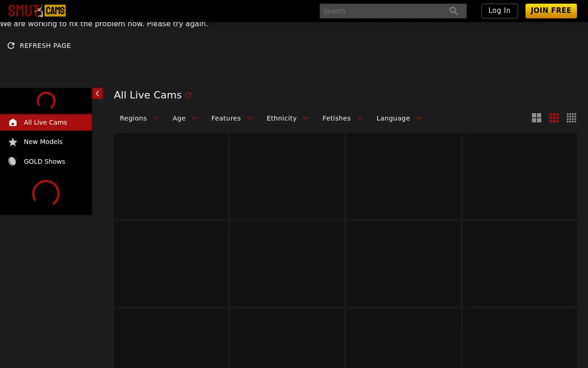Image resolution: width=588 pixels, height=368 pixels.
Task: Refresh the All Live Cams list icon
Action: [x=188, y=95]
